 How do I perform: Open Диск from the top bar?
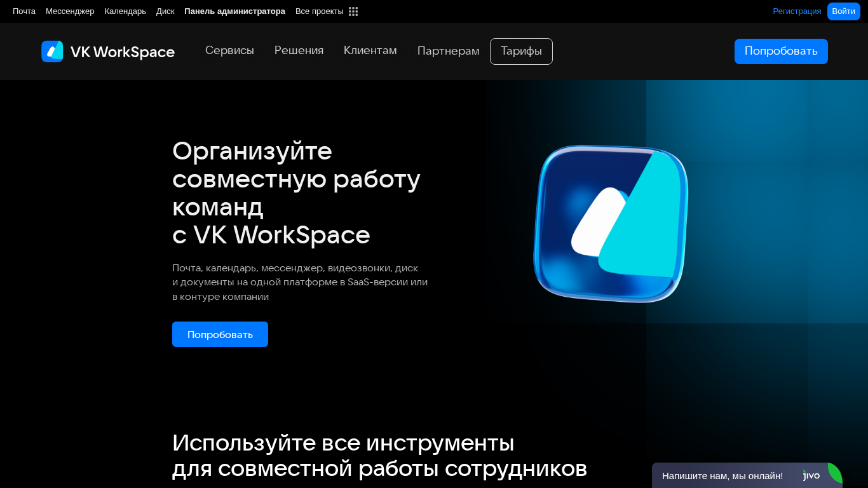click(x=165, y=11)
